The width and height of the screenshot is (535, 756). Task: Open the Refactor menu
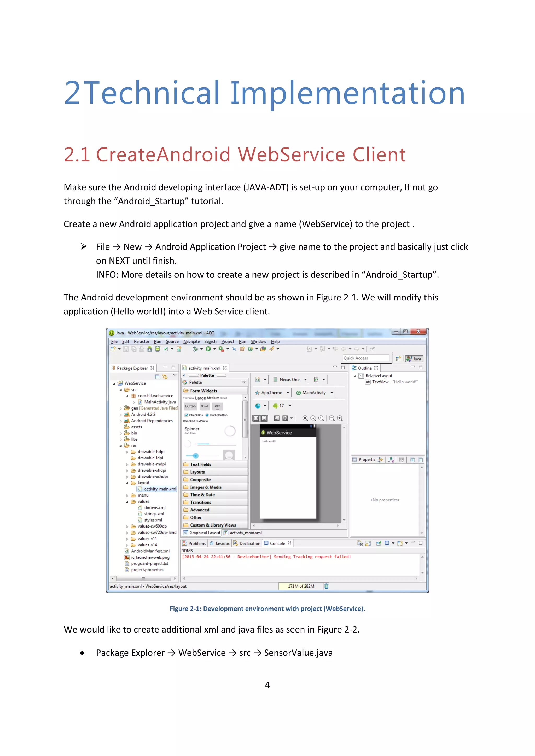pos(141,342)
